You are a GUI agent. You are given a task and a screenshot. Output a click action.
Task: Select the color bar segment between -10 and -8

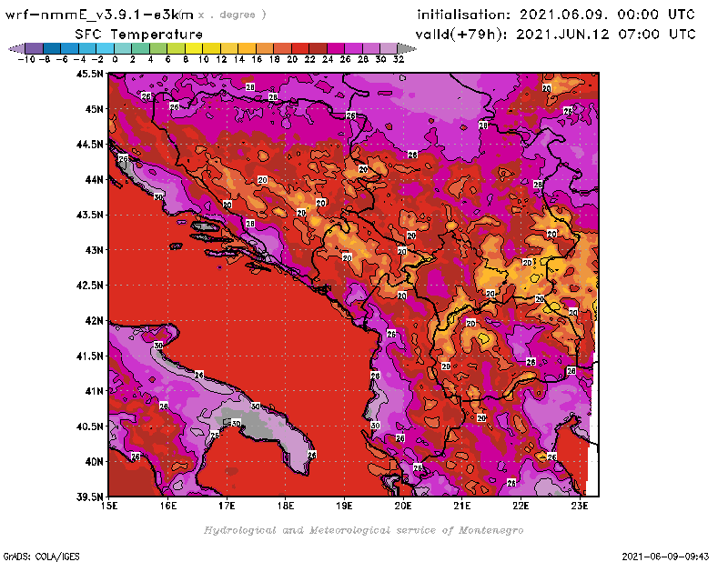pyautogui.click(x=35, y=48)
